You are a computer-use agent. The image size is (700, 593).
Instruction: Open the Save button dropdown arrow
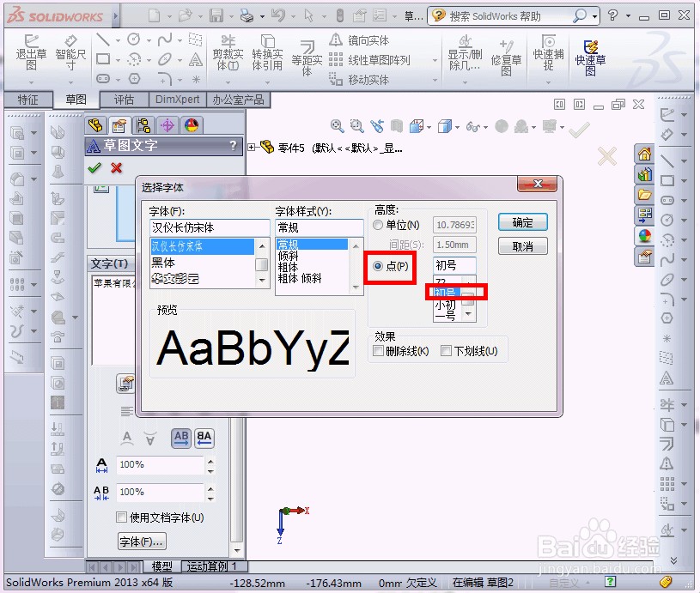coord(231,16)
